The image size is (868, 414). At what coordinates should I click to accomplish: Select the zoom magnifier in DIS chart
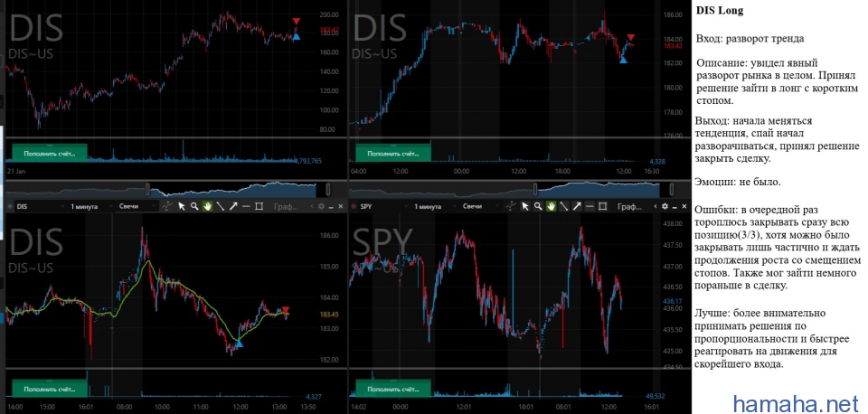pos(194,206)
